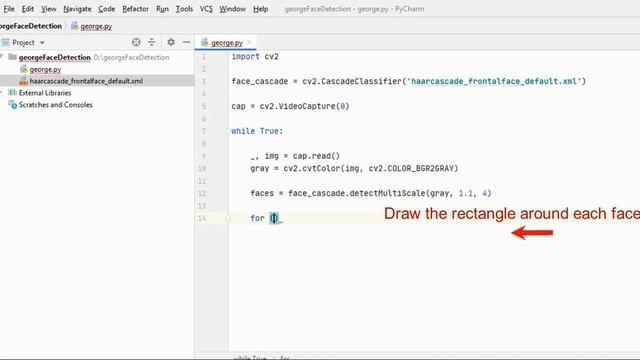Click the locate file target icon
The width and height of the screenshot is (640, 360).
coord(136,42)
